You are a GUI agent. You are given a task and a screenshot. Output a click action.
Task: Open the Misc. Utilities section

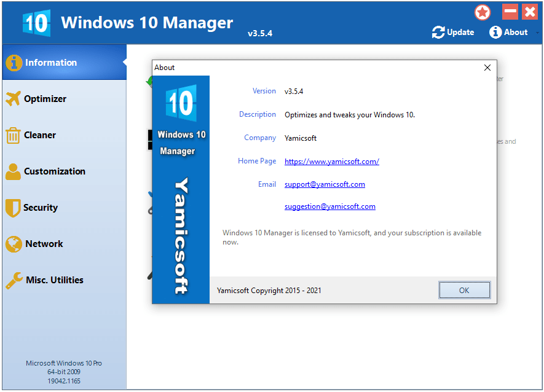pos(65,280)
